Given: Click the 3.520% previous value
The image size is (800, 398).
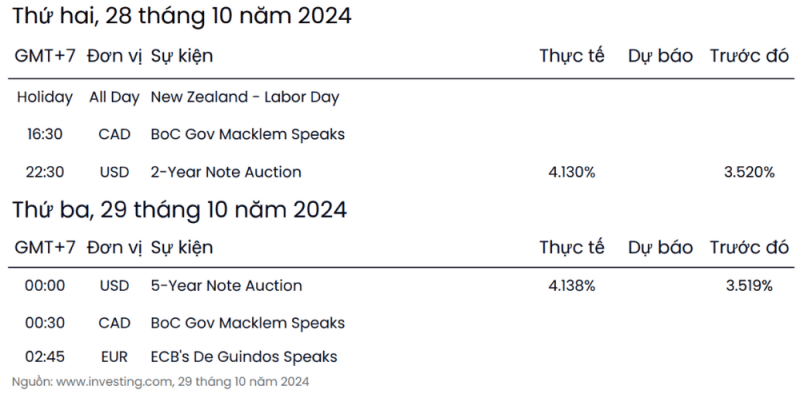Looking at the screenshot, I should 749,172.
